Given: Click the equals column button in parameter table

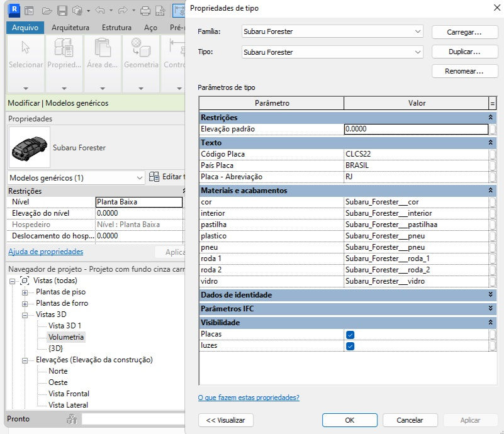Looking at the screenshot, I should 492,103.
